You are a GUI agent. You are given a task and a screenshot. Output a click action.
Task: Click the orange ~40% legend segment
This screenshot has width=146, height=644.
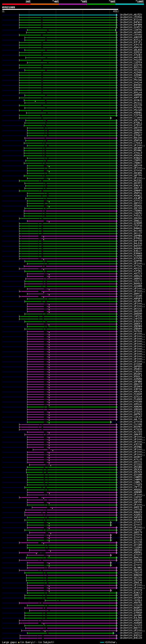coord(45,4)
